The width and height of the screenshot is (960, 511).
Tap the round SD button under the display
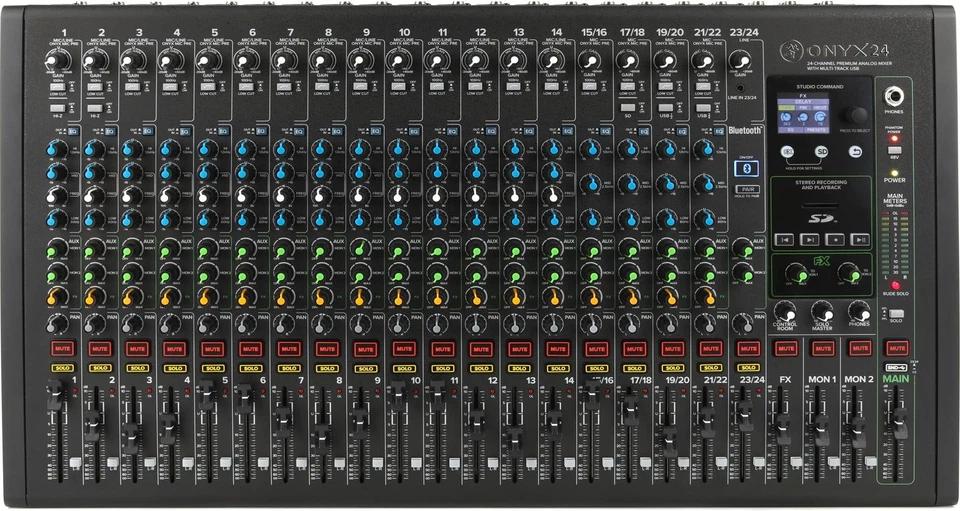[x=822, y=152]
